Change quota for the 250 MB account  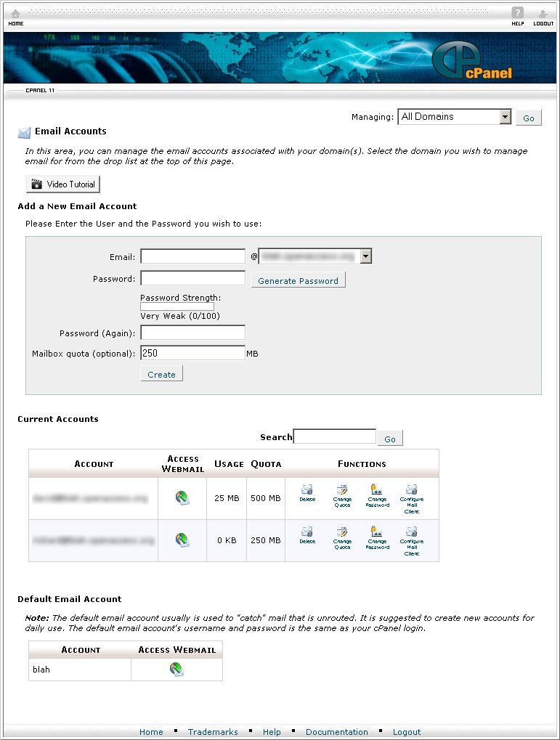[342, 538]
